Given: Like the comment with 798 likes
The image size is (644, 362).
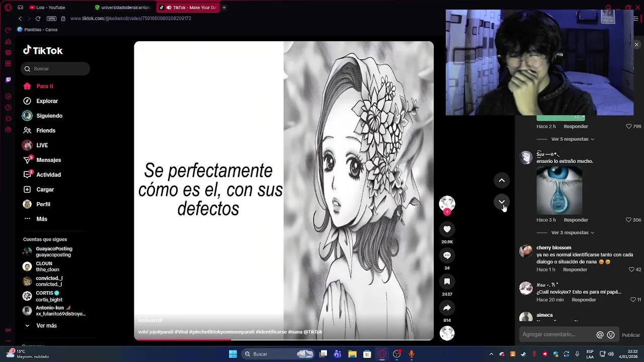Looking at the screenshot, I should [x=628, y=126].
